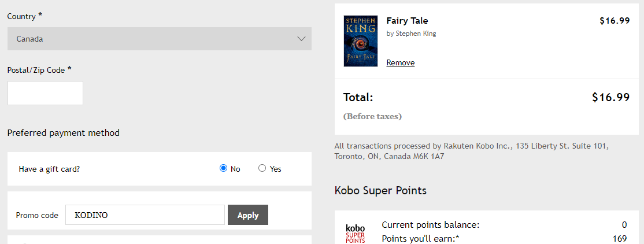Click the 'Kobo Super Points' heading
Screen dimensions: 644x244
click(380, 191)
